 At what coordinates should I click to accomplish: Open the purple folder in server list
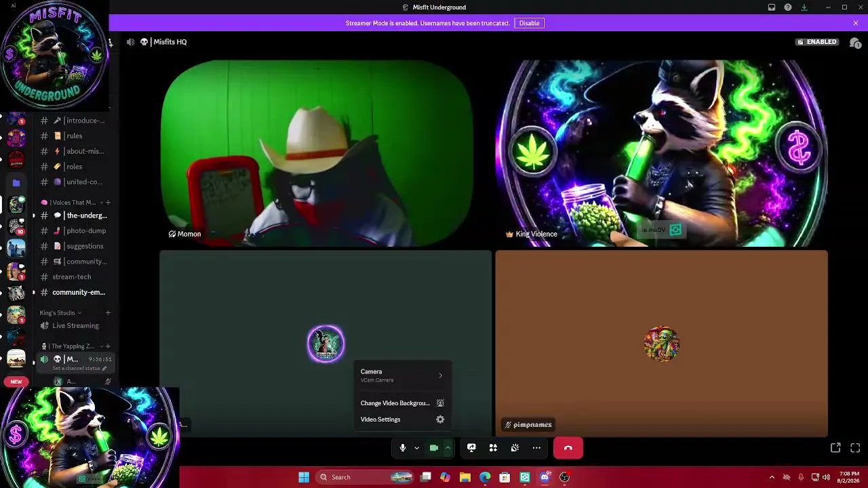16,183
